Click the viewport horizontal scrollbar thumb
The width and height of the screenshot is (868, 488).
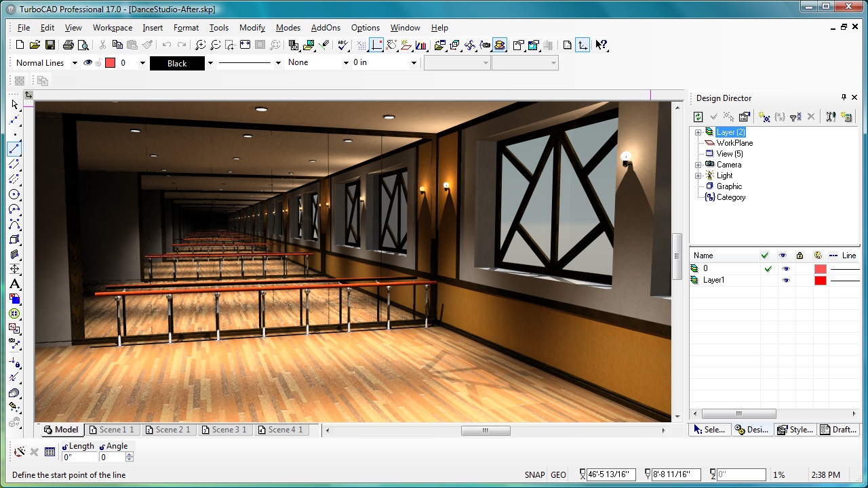(486, 430)
